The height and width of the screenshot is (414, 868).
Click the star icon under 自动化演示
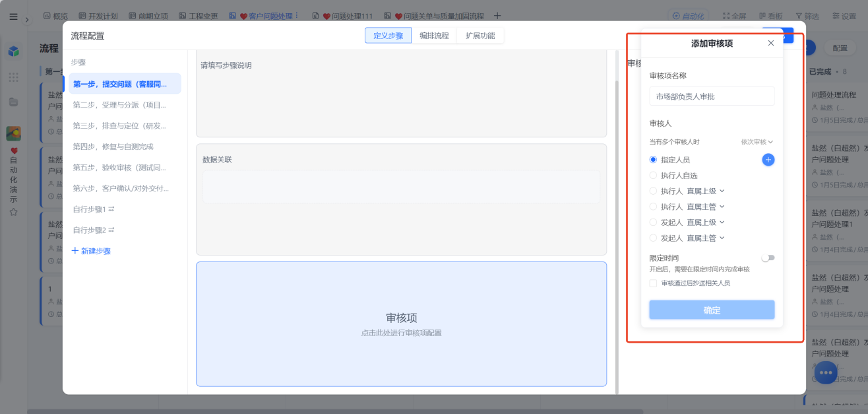click(13, 212)
